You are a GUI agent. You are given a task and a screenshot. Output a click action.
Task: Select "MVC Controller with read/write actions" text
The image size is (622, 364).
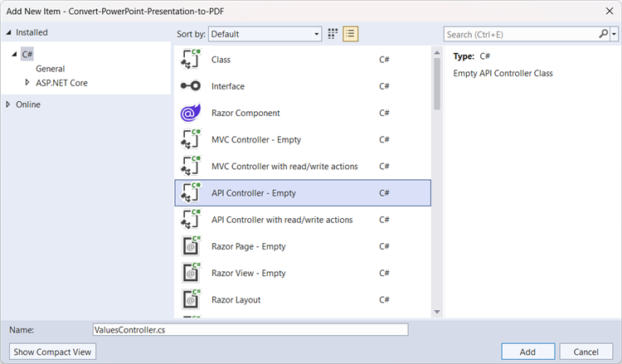(284, 166)
